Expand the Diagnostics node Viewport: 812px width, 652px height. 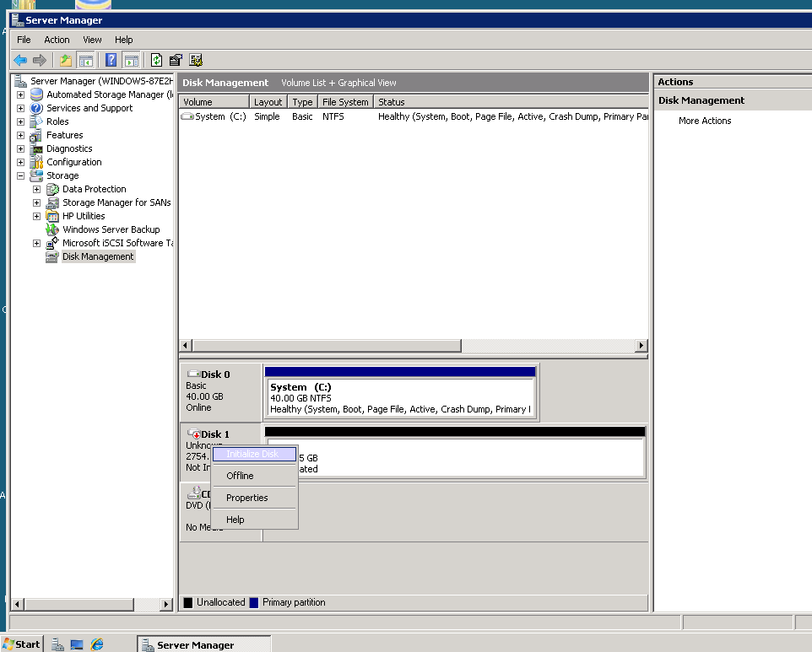pos(21,148)
